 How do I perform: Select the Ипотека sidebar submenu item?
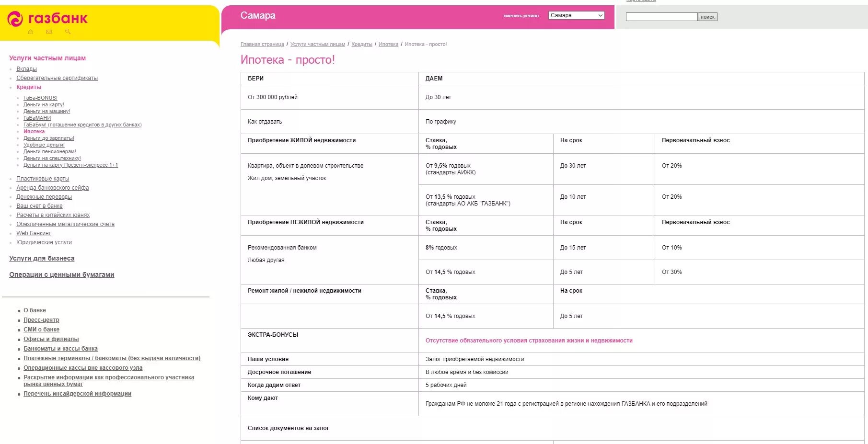click(x=34, y=131)
